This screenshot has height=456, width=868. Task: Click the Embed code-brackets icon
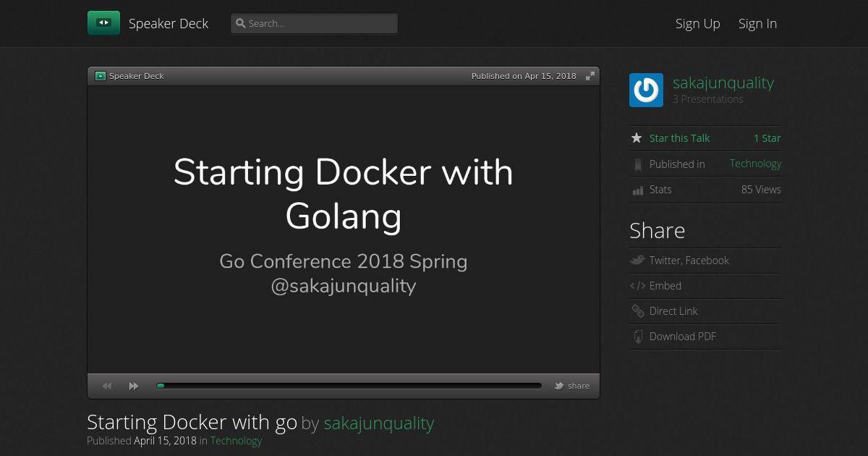[x=637, y=286]
